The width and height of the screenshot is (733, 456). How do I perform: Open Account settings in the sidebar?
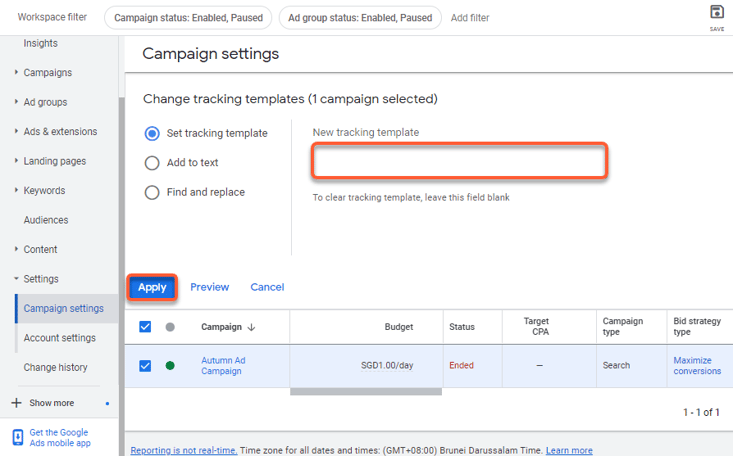tap(60, 338)
